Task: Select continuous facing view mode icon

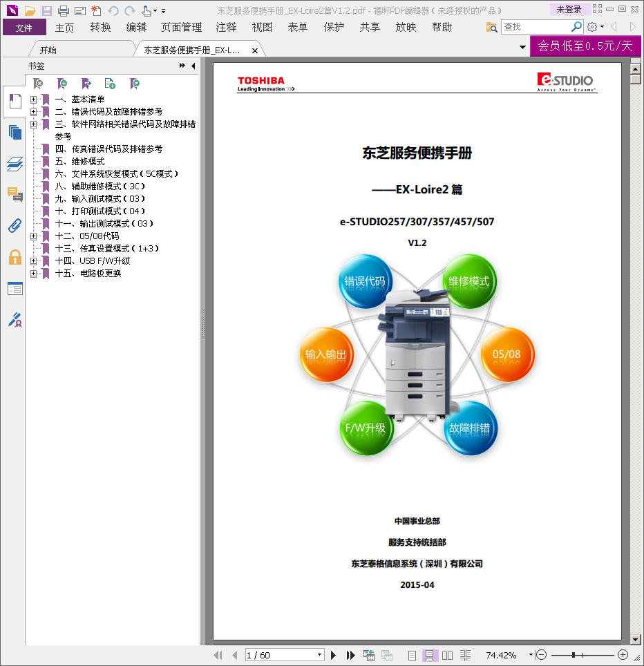Action: pyautogui.click(x=465, y=656)
